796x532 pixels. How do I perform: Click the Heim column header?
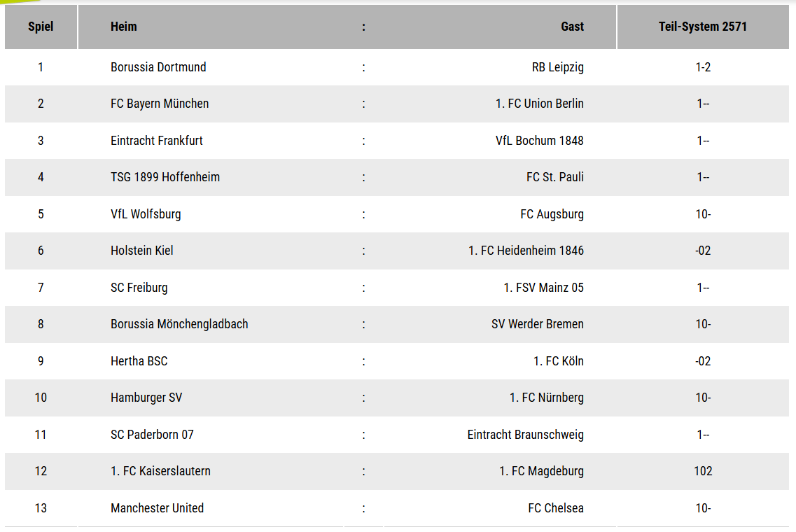coord(123,27)
